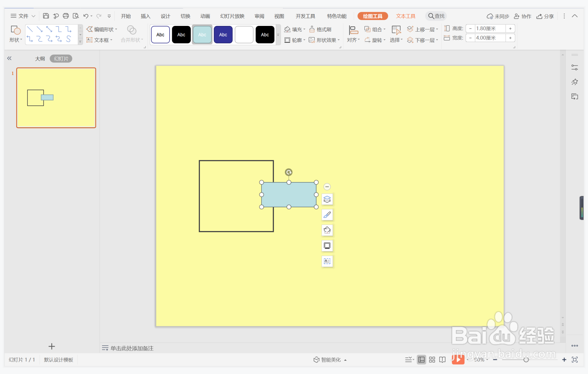Click the height plus stepper button

510,29
